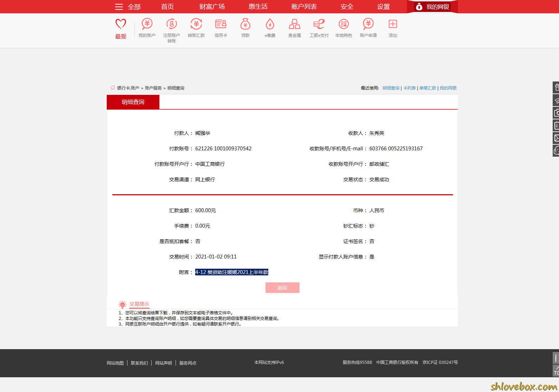559x392 pixels.
Task: Open the 我的账户 icon
Action: click(147, 24)
